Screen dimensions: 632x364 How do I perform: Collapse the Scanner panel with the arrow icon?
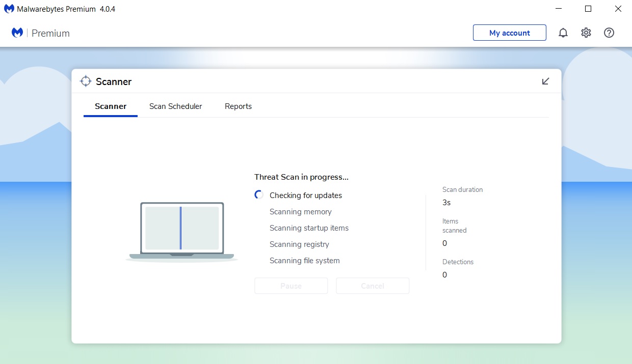click(x=546, y=81)
